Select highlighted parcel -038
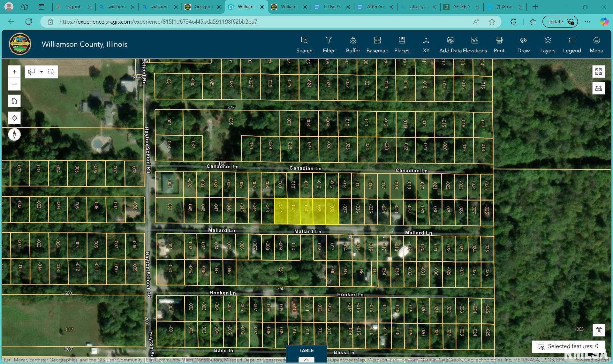Image resolution: width=613 pixels, height=364 pixels. pos(332,211)
